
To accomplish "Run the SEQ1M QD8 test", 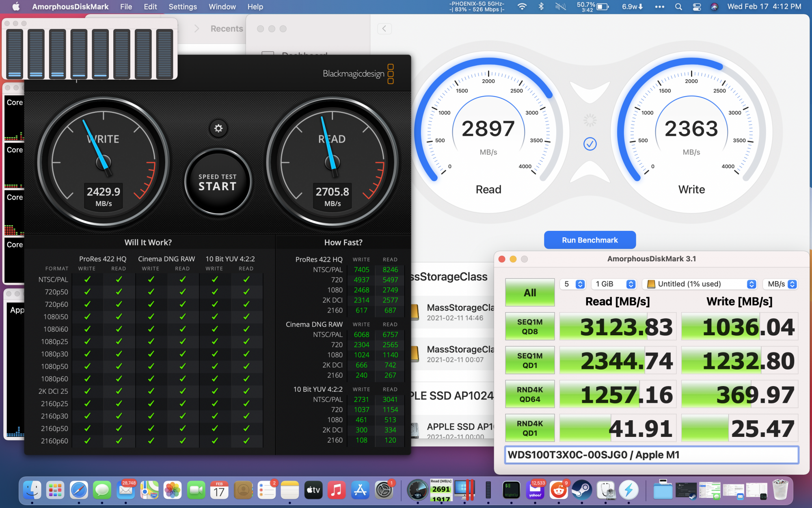I will [x=530, y=327].
